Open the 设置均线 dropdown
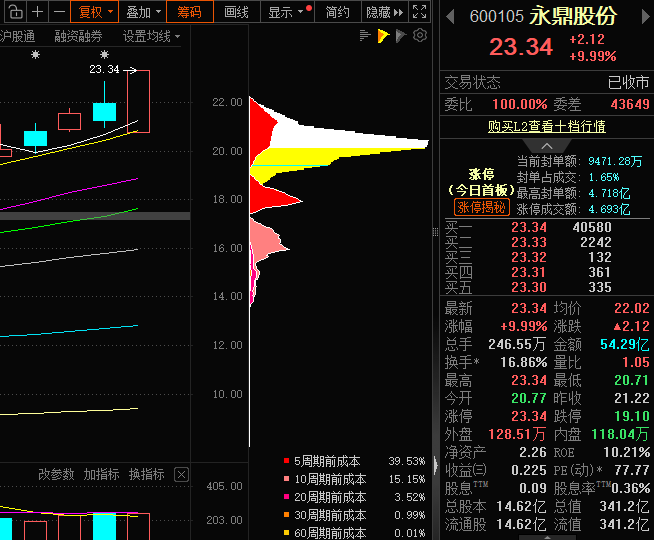The height and width of the screenshot is (540, 654). click(151, 37)
